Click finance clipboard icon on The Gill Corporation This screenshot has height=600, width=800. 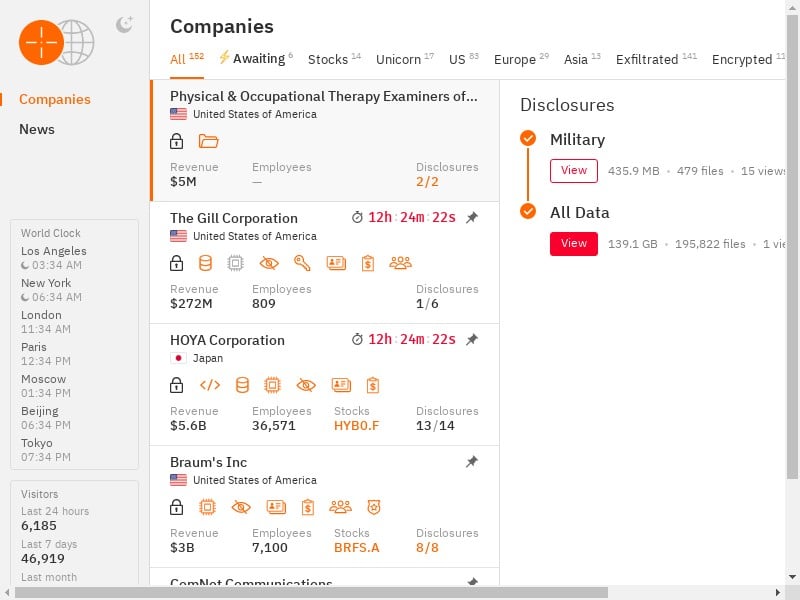(368, 263)
